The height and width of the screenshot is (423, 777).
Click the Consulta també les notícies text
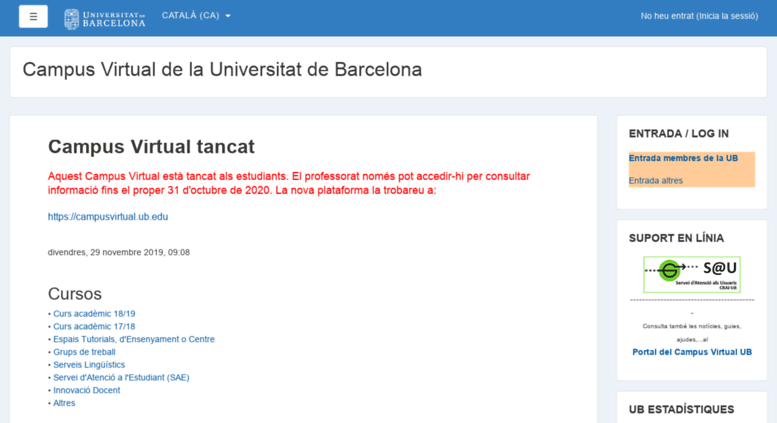click(x=692, y=333)
